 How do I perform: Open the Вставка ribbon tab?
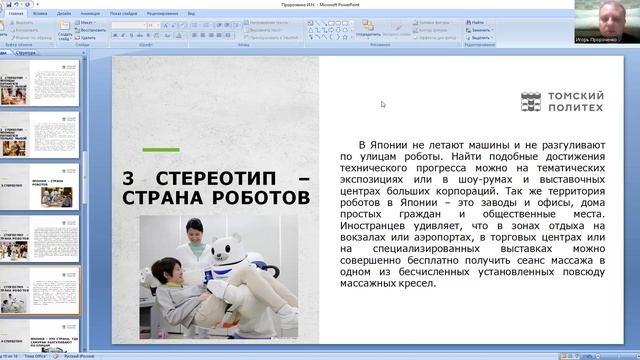click(x=40, y=13)
